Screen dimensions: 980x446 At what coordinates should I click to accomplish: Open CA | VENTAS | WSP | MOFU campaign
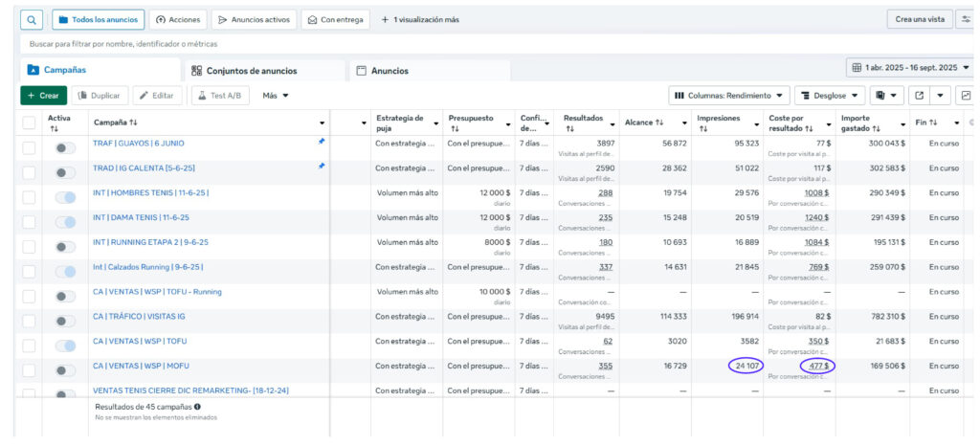tap(140, 366)
